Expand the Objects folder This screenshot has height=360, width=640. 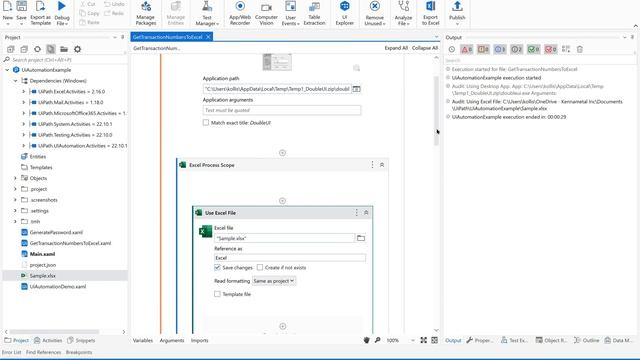[x=16, y=178]
